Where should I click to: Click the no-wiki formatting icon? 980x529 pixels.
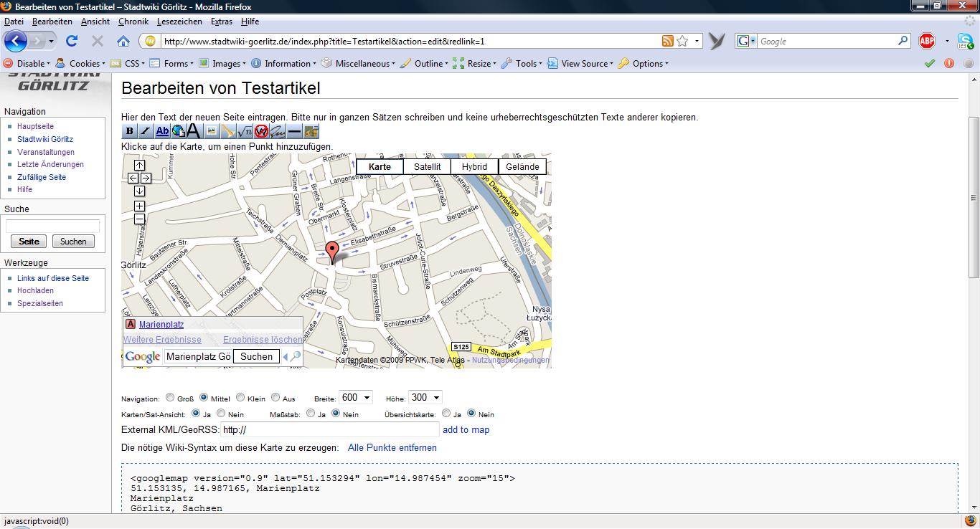(x=261, y=131)
